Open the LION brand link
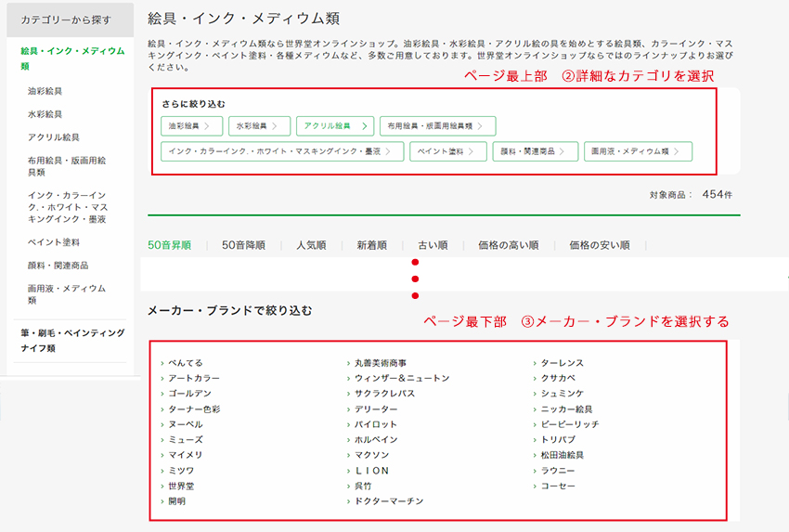 (372, 471)
